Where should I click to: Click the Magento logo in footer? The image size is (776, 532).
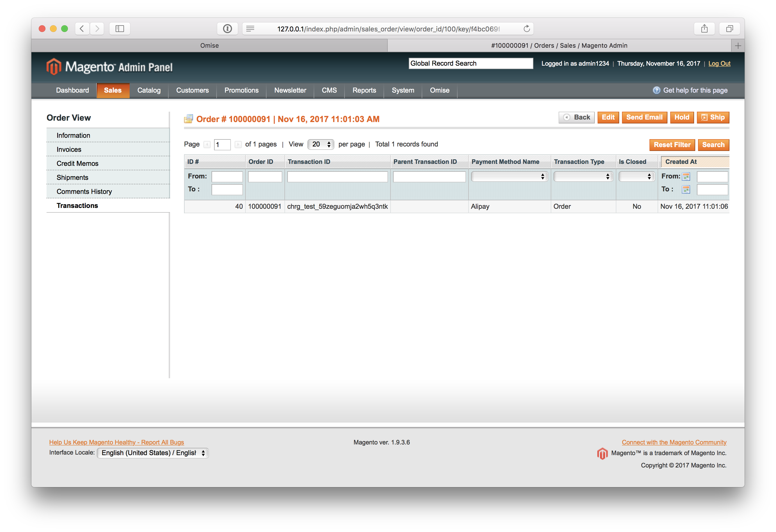pos(602,453)
